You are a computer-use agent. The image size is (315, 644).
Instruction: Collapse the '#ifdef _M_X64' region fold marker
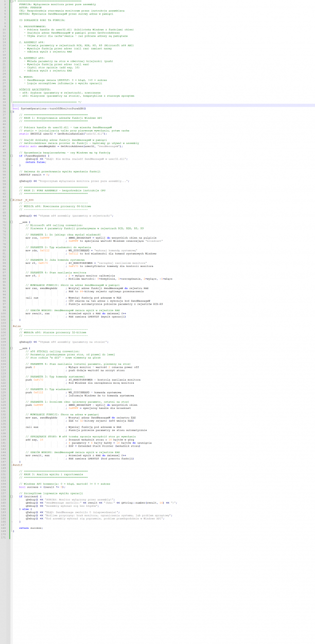[x=11, y=200]
